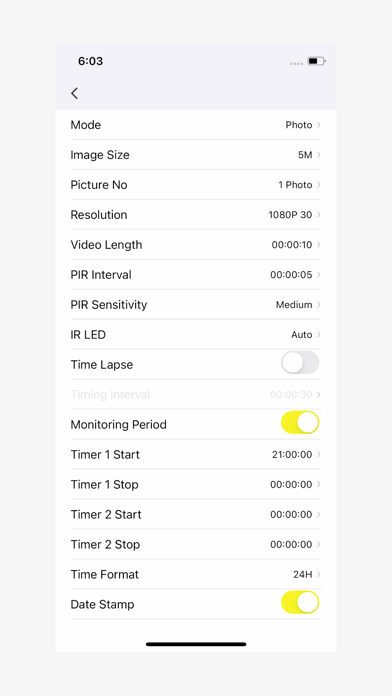Select the Timer 1 Stop label
The image size is (392, 696).
(x=104, y=485)
